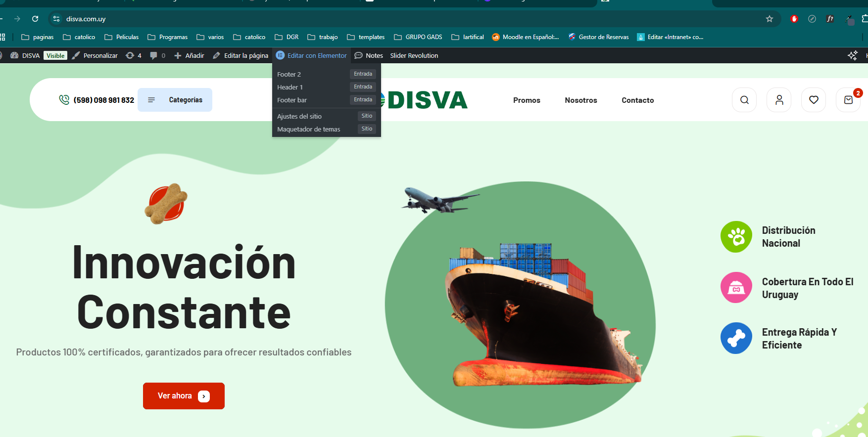Click the f? font extension icon
This screenshot has height=437, width=868.
(x=830, y=19)
